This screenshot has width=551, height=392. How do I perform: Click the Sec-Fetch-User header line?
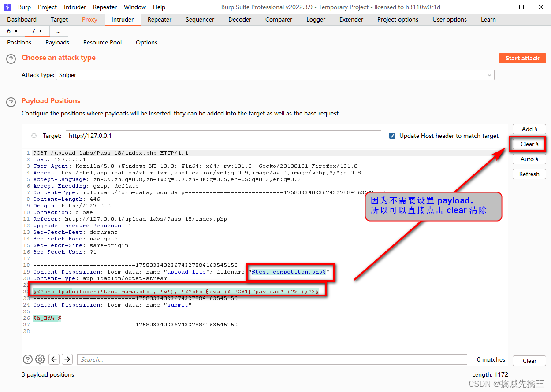(x=65, y=252)
